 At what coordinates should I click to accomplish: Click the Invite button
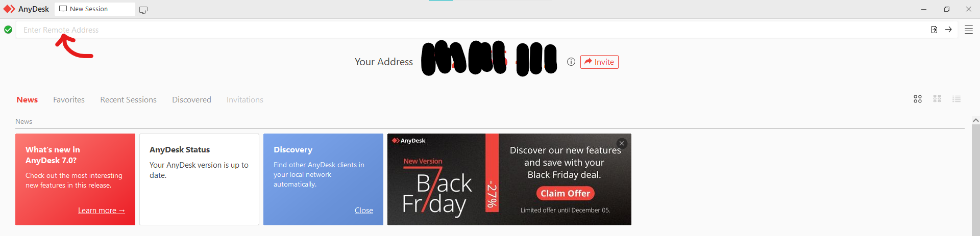tap(599, 62)
